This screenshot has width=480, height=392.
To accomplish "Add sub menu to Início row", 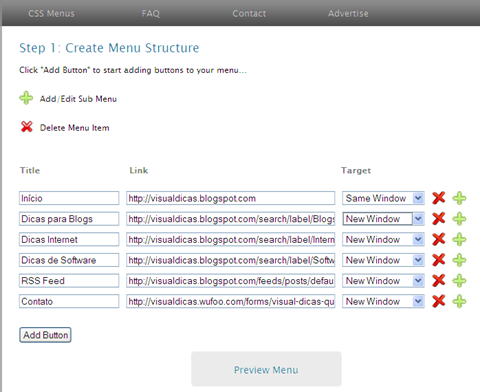I will click(459, 198).
